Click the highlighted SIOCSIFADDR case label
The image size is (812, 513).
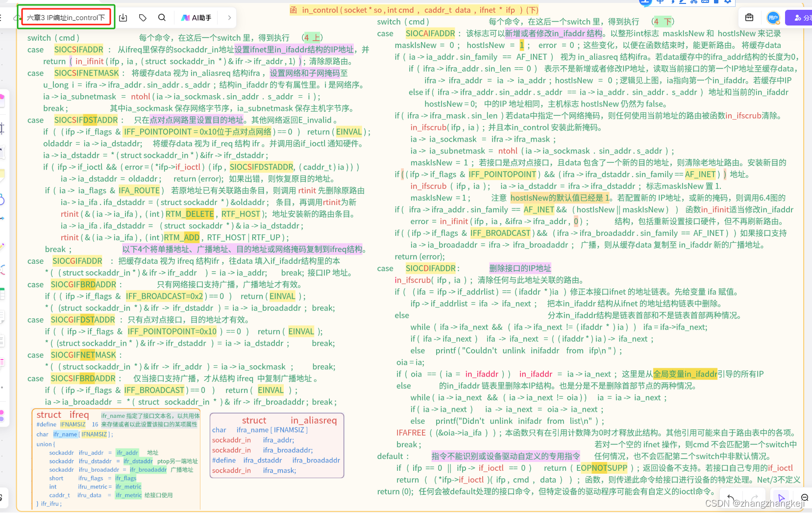[x=79, y=50]
